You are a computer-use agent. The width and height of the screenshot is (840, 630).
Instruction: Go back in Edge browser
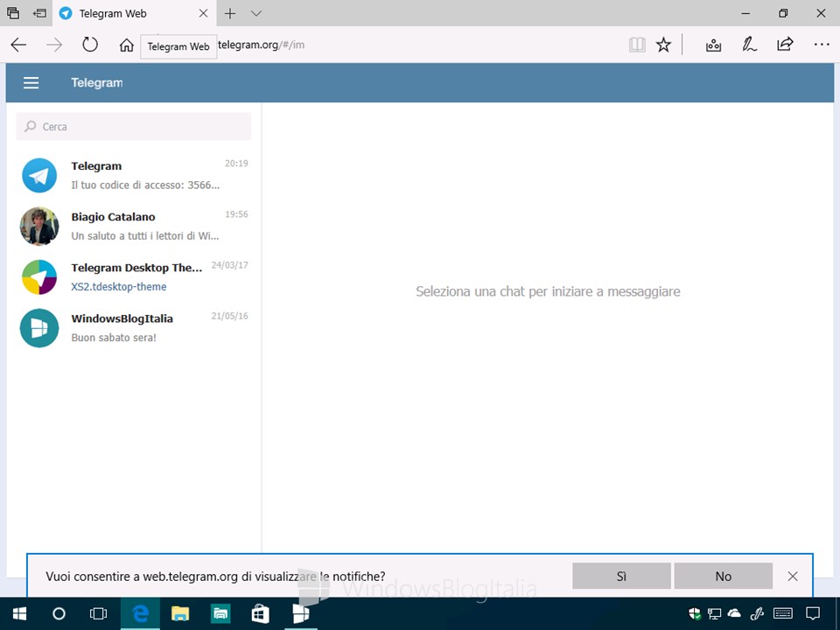(18, 45)
